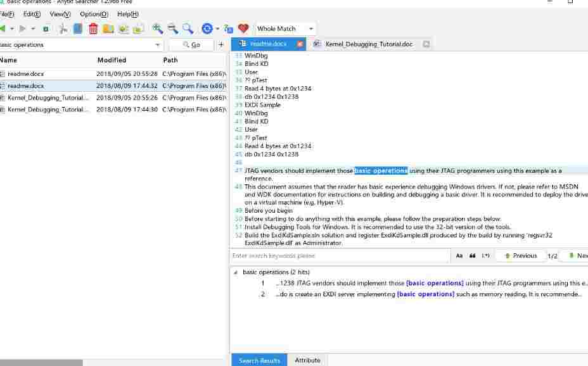Image resolution: width=588 pixels, height=366 pixels.
Task: Go to Previous search hit
Action: (520, 256)
